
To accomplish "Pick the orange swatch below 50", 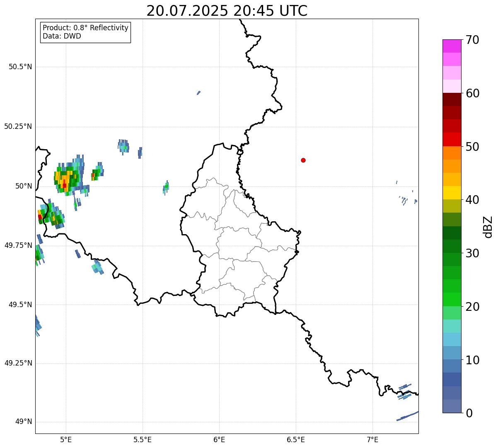I will coord(452,153).
